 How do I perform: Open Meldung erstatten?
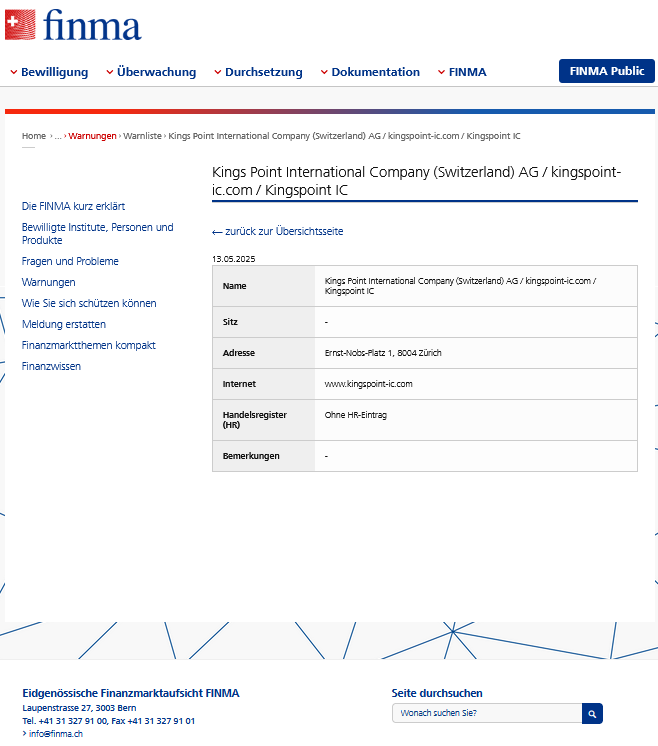(64, 324)
